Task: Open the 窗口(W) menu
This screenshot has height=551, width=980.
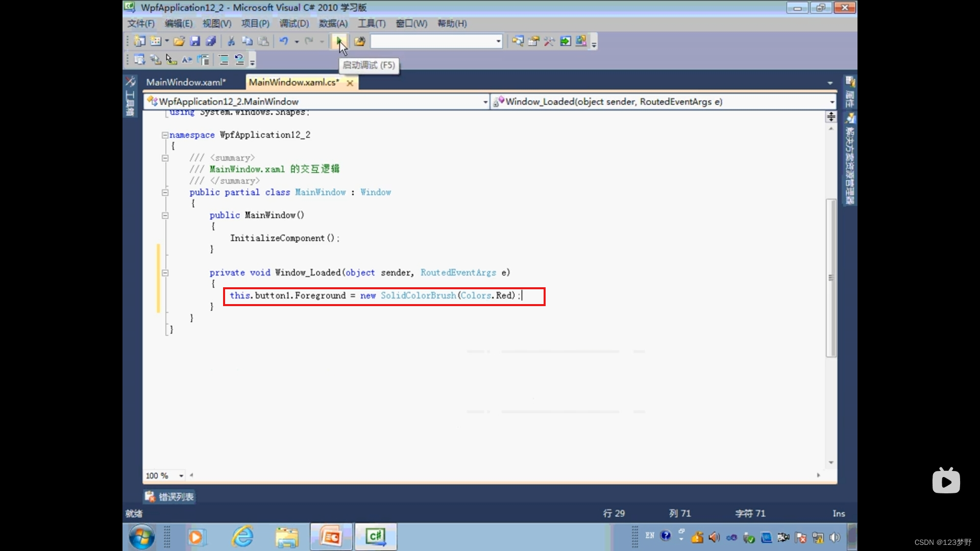Action: coord(411,23)
